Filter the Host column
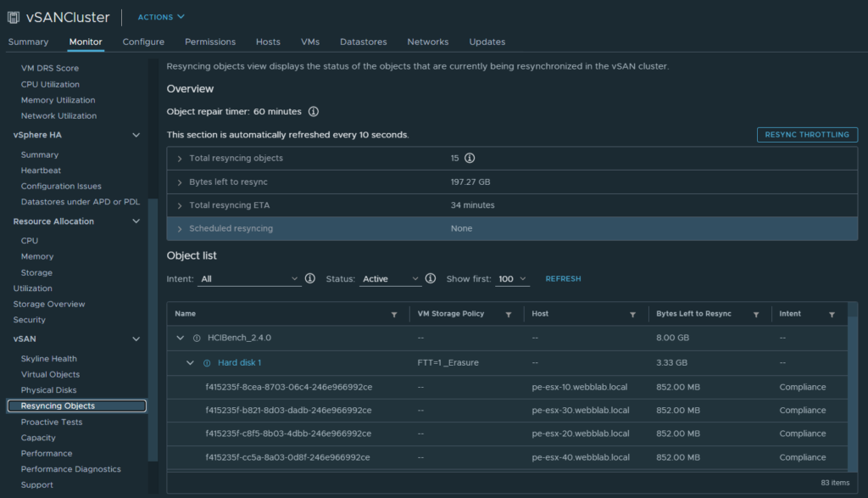The width and height of the screenshot is (868, 498). pos(632,314)
